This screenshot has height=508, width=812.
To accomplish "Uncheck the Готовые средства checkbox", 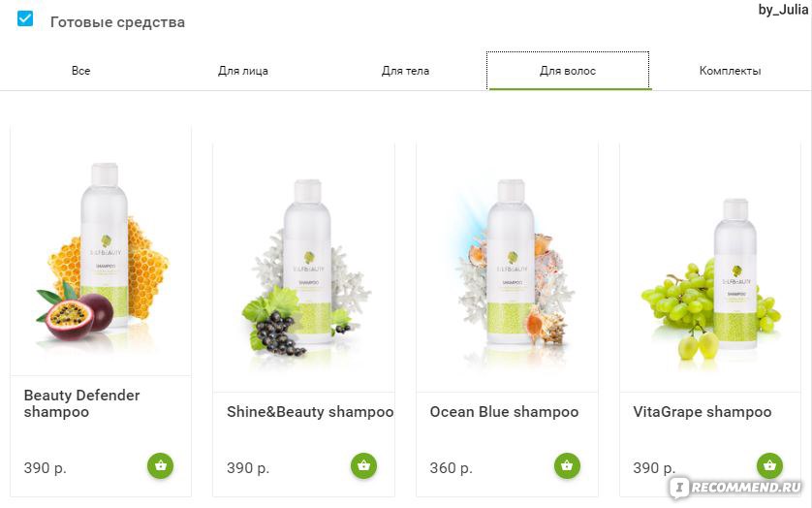I will [25, 18].
